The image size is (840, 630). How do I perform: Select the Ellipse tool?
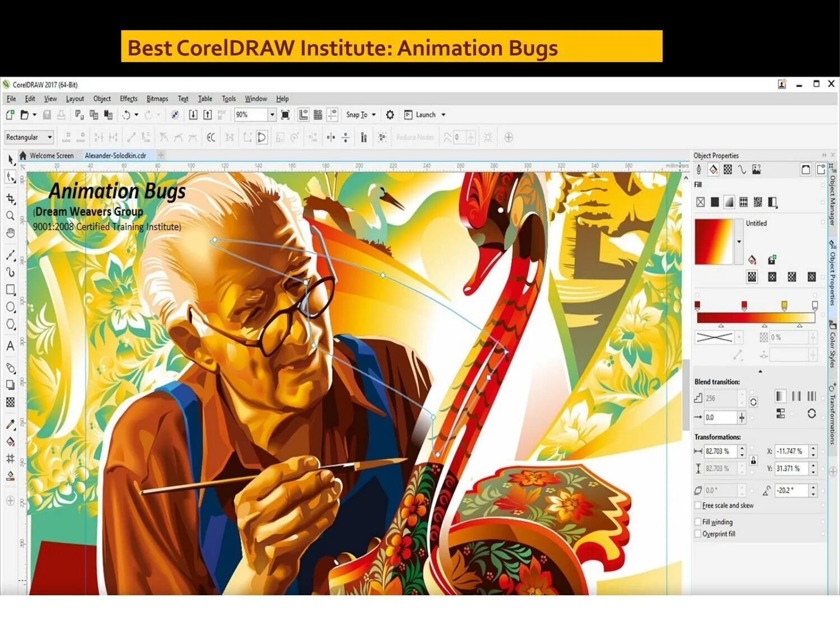point(10,307)
